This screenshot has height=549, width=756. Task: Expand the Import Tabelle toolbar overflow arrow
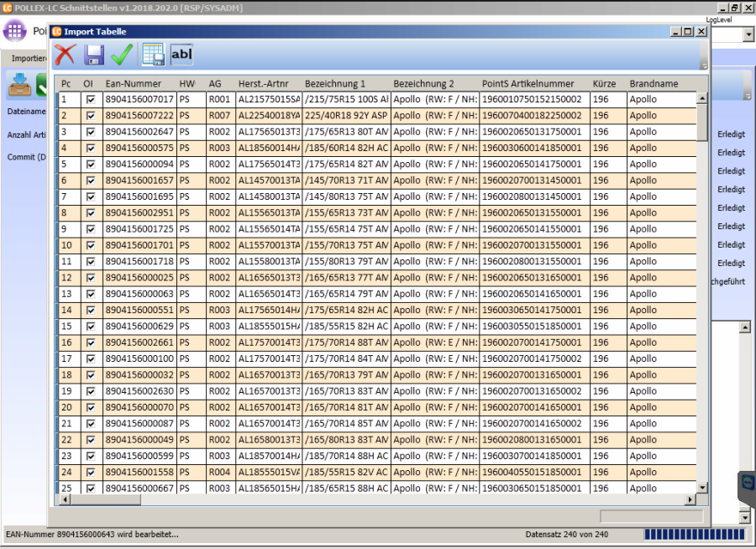pos(704,65)
